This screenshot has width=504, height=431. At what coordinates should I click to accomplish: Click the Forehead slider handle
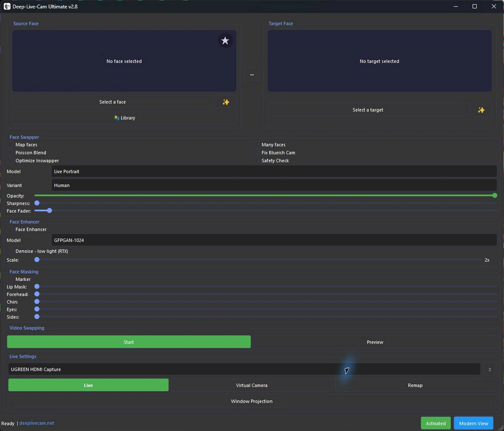tap(37, 294)
